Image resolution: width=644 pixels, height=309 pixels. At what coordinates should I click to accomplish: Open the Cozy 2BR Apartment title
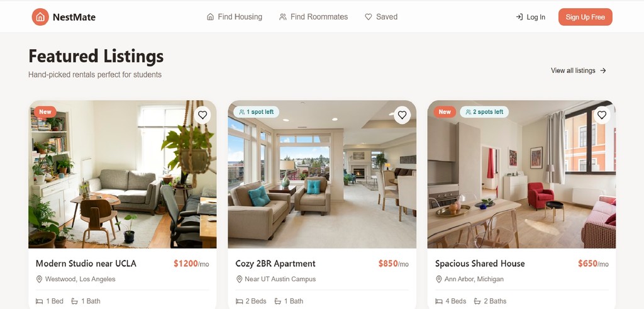pos(275,264)
